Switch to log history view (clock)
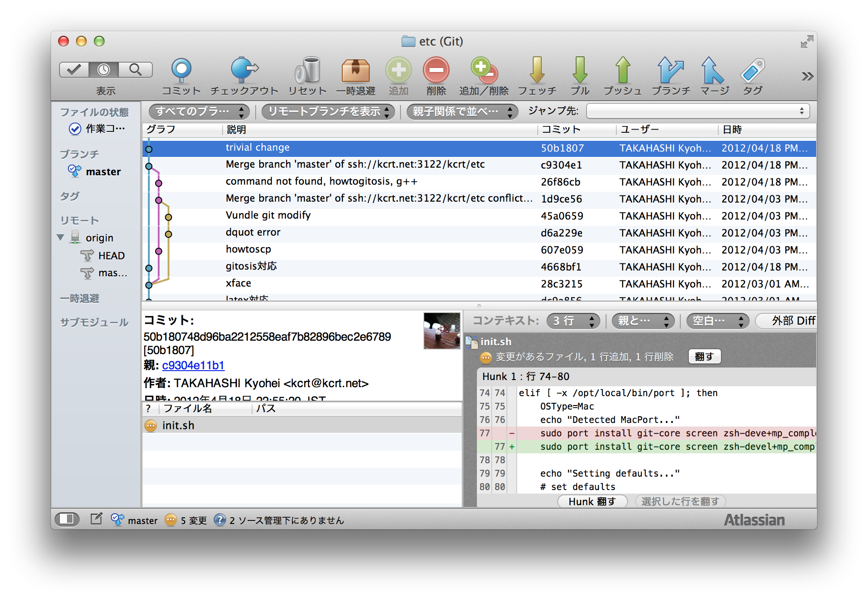This screenshot has height=600, width=868. pyautogui.click(x=104, y=69)
